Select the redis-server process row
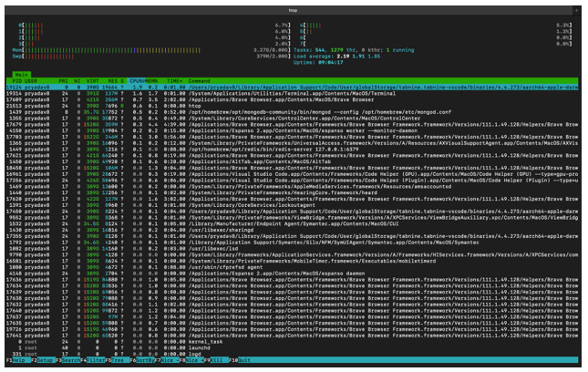The image size is (588, 372). (292, 150)
